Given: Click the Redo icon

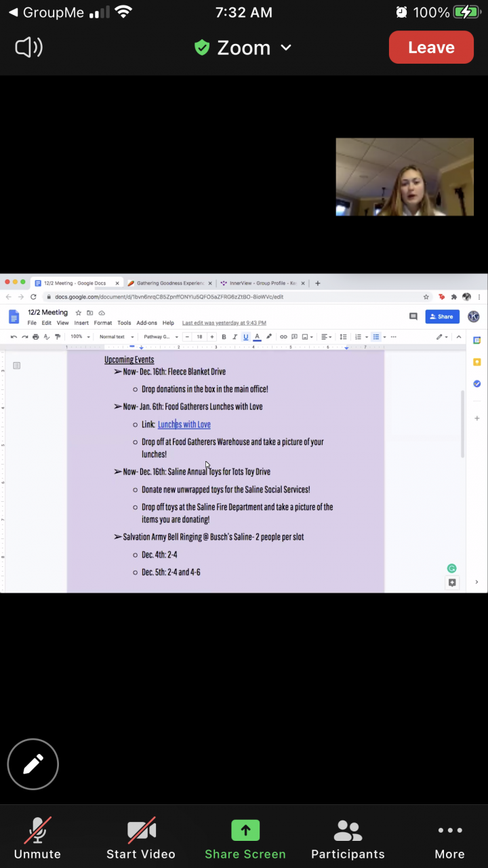Looking at the screenshot, I should point(24,337).
